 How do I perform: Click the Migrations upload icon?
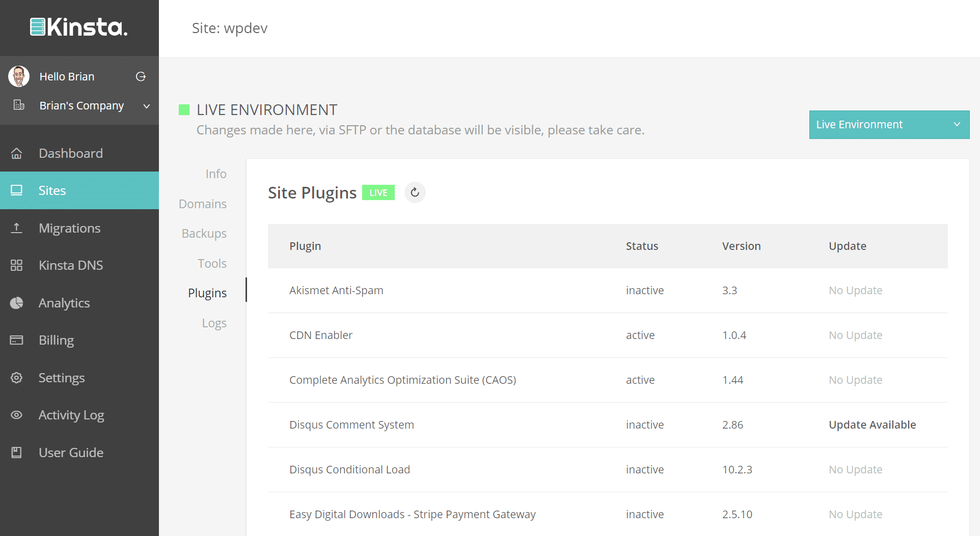16,228
